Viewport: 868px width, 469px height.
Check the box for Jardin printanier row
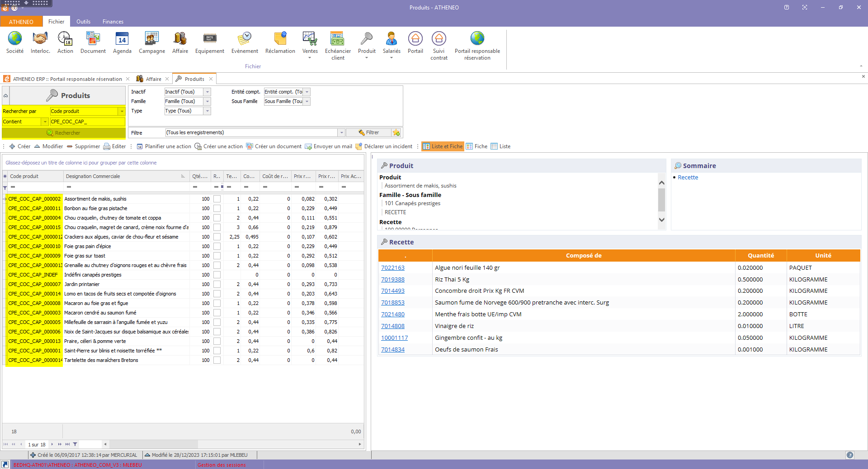tap(217, 284)
